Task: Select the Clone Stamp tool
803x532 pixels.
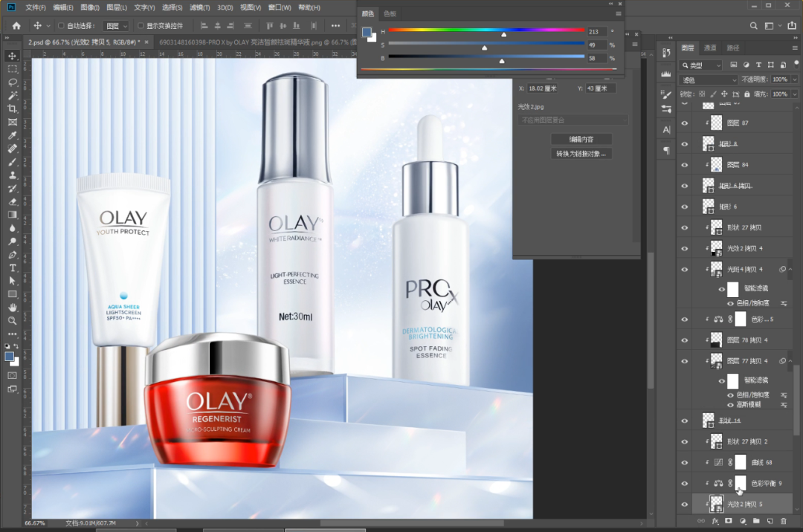Action: point(13,175)
